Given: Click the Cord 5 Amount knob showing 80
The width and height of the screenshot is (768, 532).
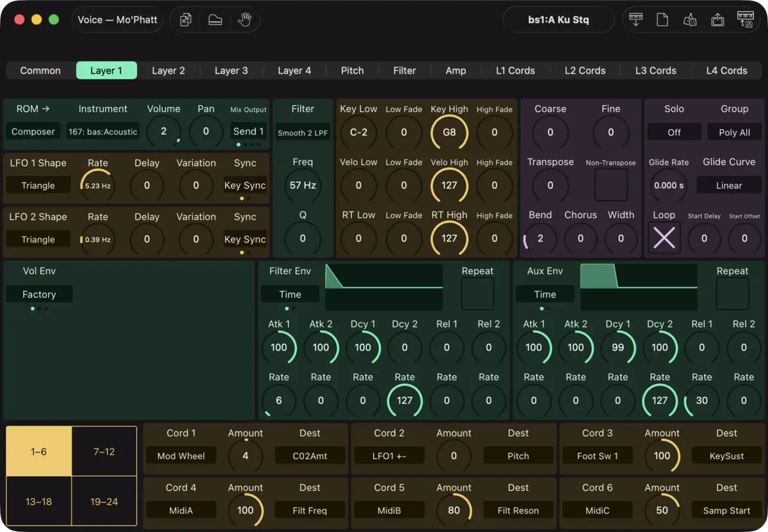Looking at the screenshot, I should [454, 510].
